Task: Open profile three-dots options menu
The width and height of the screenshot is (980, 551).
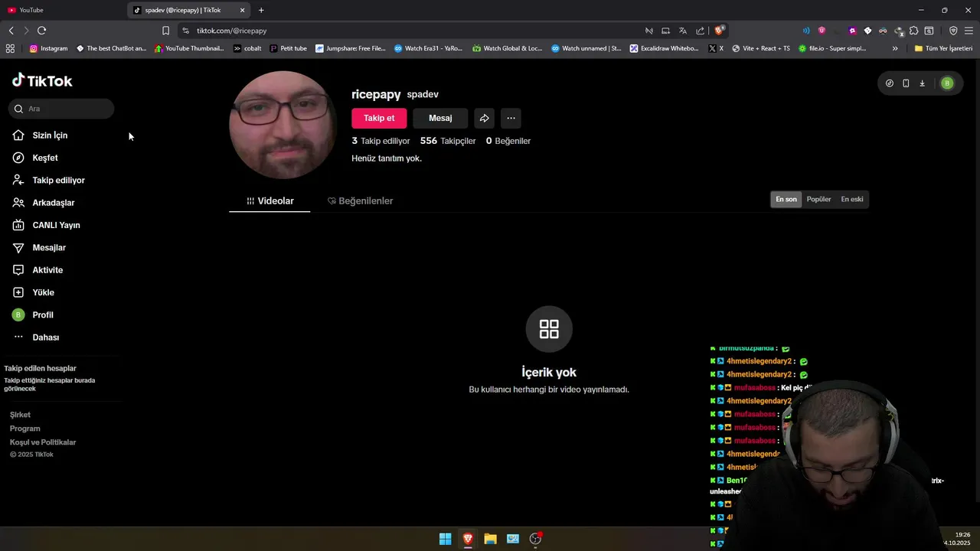Action: (x=511, y=118)
